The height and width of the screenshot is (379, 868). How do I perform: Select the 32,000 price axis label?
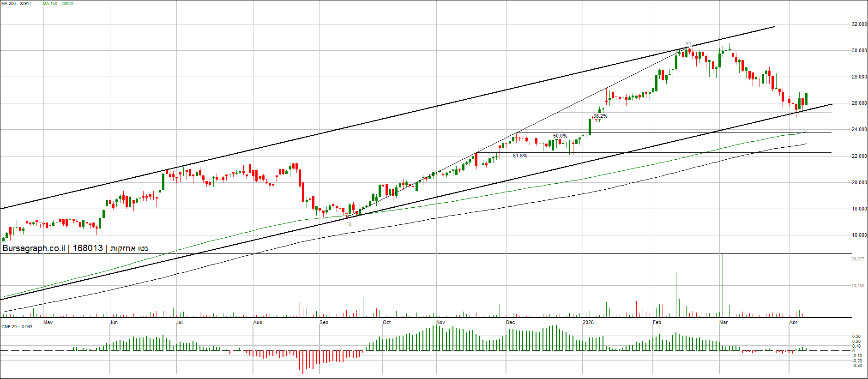coord(859,24)
